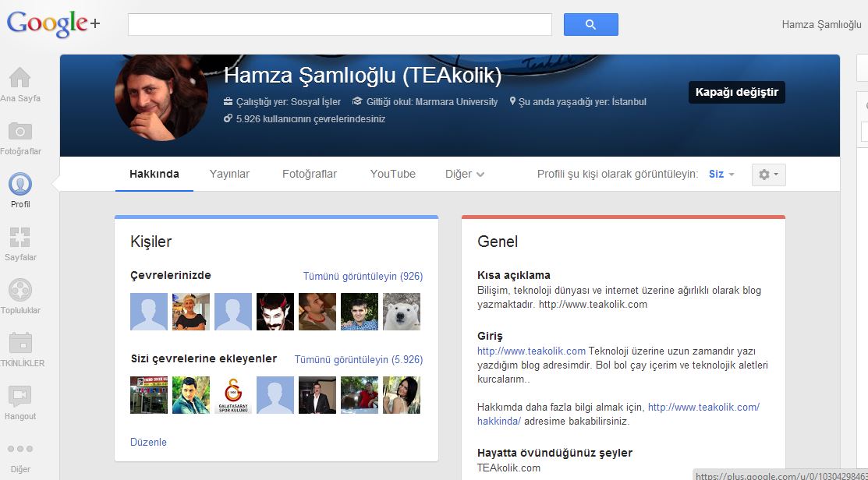Open Etkinlikler calendar icon in sidebar
868x480 pixels.
click(20, 343)
